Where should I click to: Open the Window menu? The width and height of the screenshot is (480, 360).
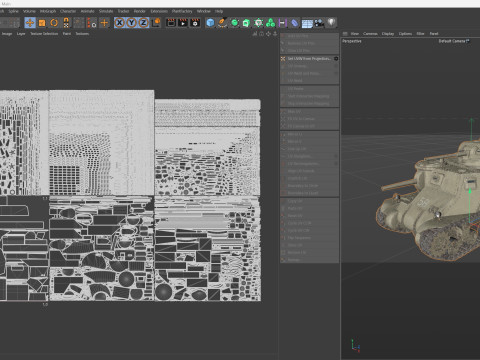203,11
